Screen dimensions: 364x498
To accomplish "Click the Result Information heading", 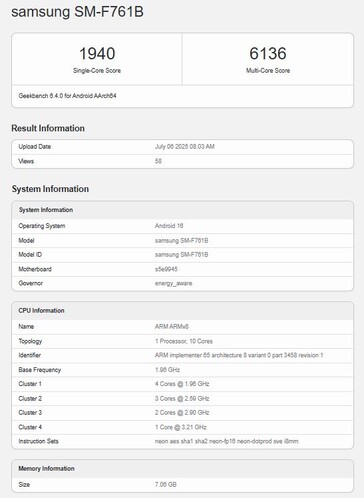I will pyautogui.click(x=48, y=128).
